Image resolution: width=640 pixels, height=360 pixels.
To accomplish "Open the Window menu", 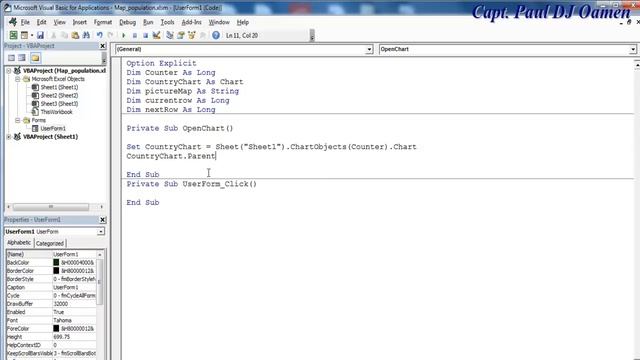I will [219, 22].
